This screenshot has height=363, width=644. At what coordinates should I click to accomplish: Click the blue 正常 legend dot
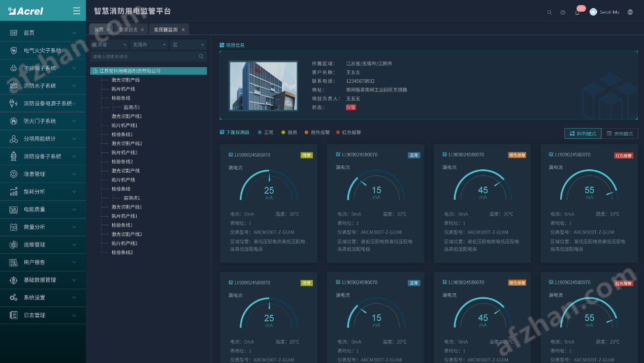[260, 132]
